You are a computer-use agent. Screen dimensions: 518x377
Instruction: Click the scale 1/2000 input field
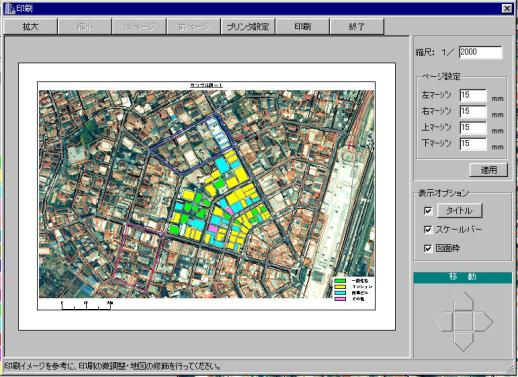(480, 52)
